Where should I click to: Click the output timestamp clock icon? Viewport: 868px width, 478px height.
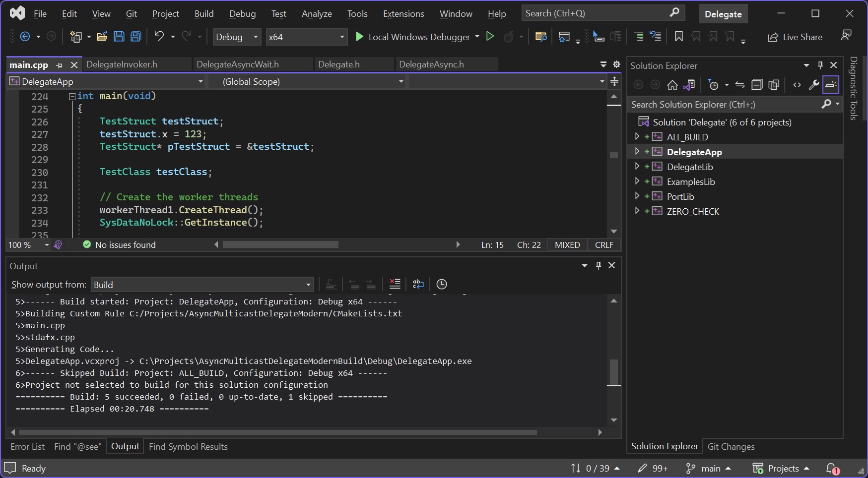point(442,284)
